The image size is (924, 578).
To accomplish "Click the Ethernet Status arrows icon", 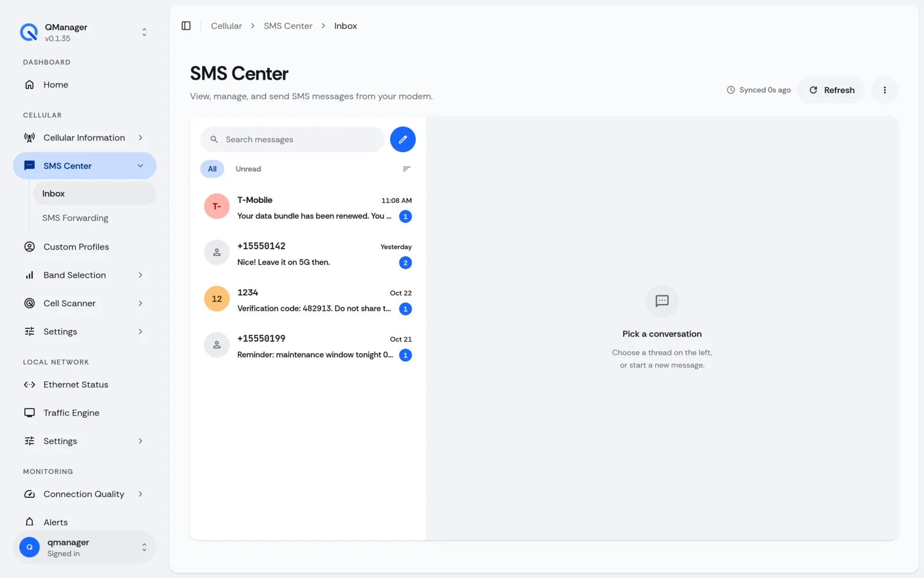I will [x=29, y=384].
